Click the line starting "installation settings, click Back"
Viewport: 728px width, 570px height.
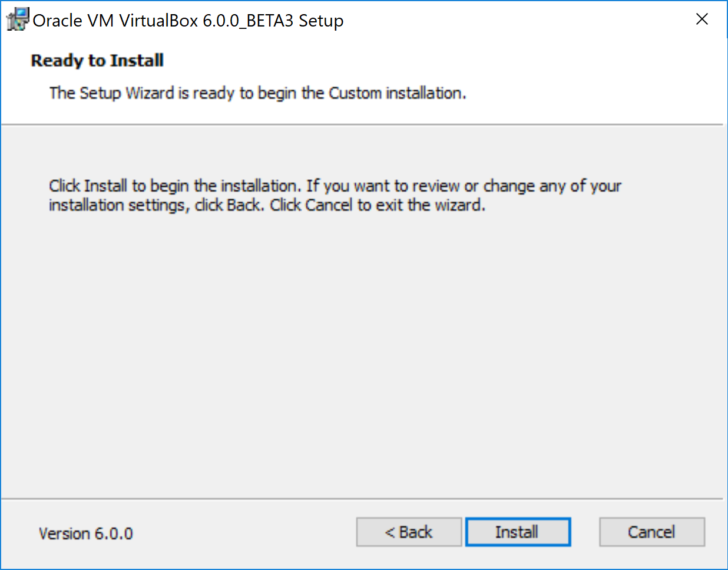(156, 205)
